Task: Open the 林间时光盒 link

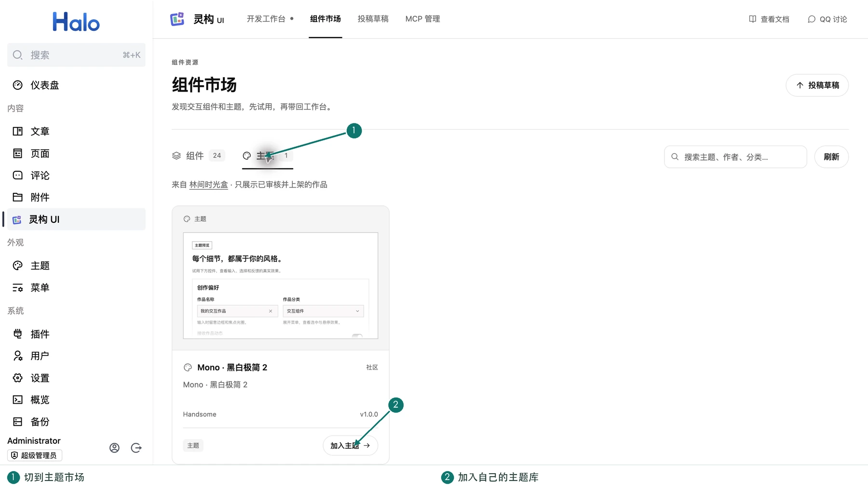Action: point(209,185)
